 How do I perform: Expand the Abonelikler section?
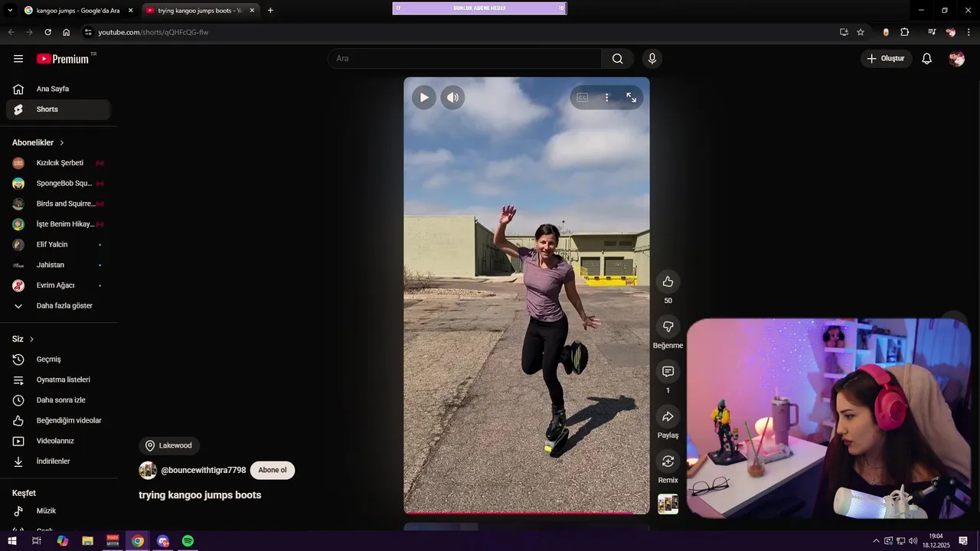pos(38,142)
